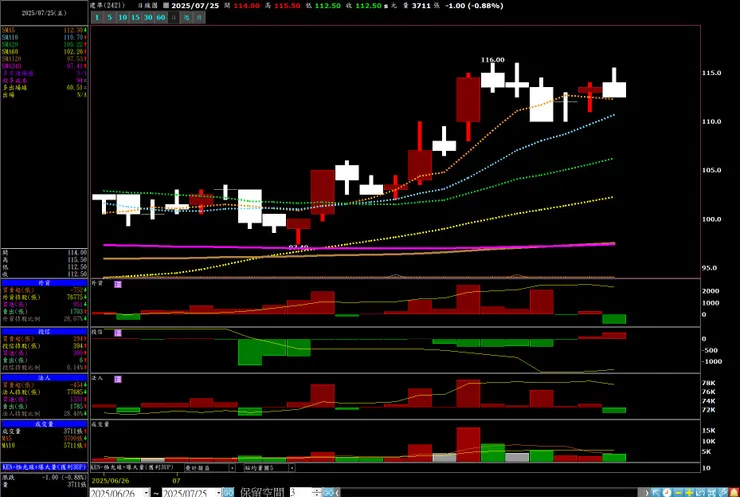740x497 pixels.
Task: Open the alert bell icon
Action: point(734,493)
